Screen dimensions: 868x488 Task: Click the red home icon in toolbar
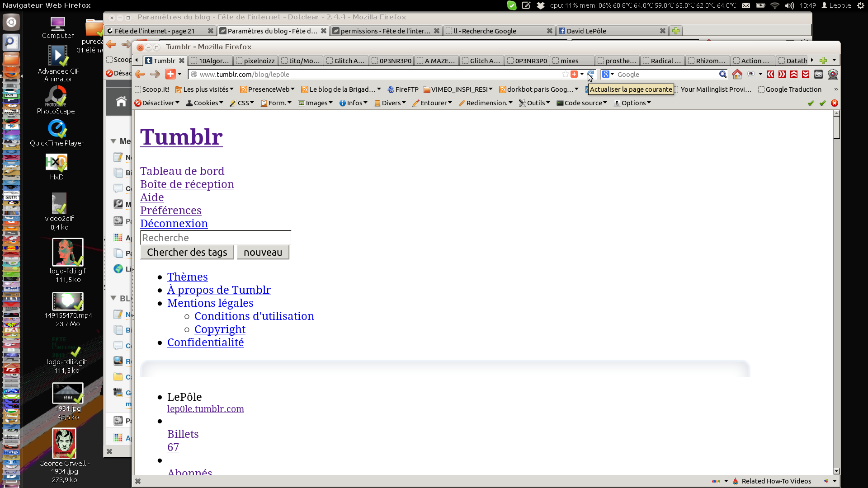pyautogui.click(x=737, y=74)
